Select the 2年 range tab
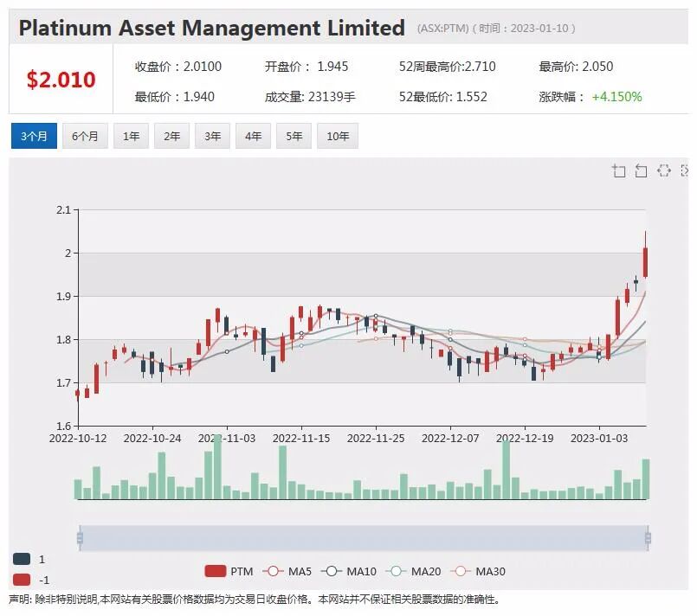This screenshot has height=616, width=697. coord(171,136)
